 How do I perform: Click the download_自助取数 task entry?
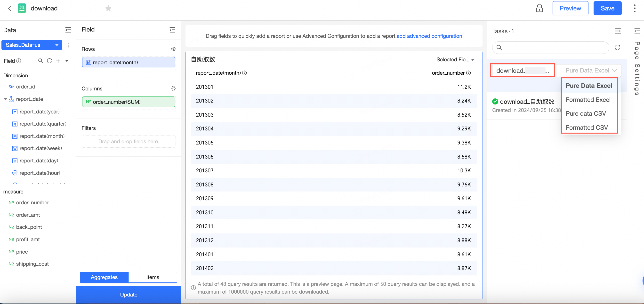tap(527, 102)
